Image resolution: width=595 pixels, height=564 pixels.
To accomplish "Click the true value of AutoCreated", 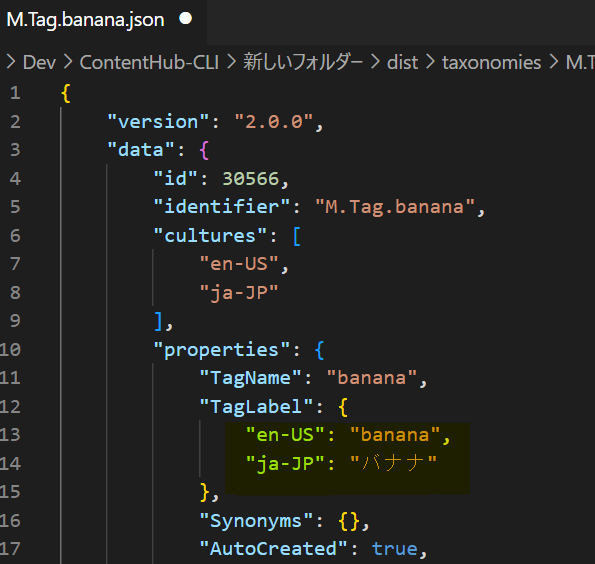I will 395,549.
